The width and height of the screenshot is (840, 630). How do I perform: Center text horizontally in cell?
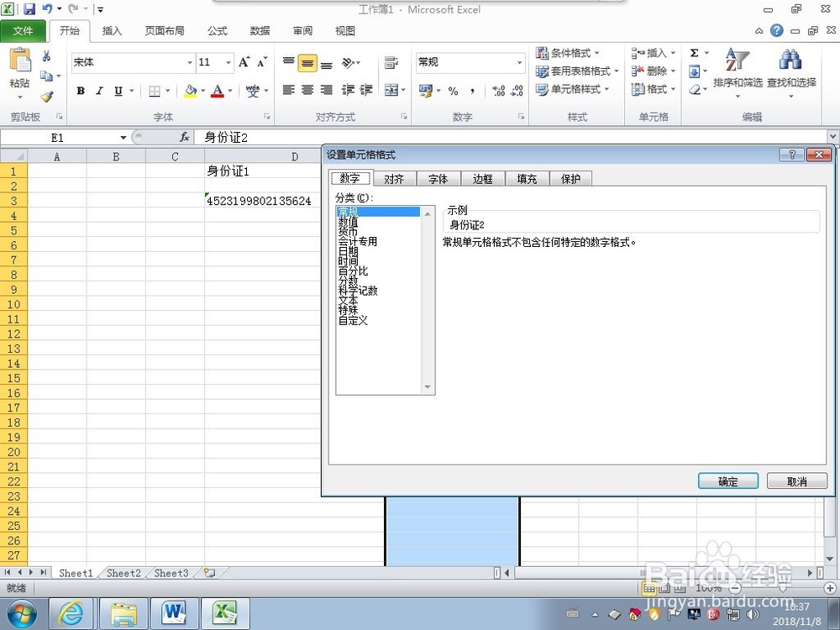coord(307,90)
